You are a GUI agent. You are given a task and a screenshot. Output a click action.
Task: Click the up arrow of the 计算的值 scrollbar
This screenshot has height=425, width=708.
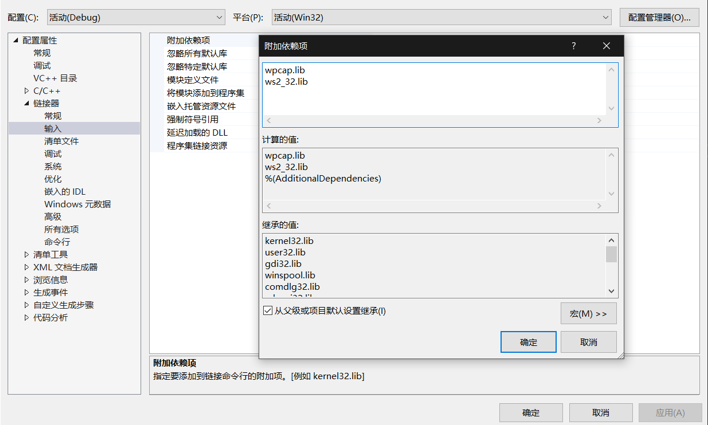coord(611,155)
